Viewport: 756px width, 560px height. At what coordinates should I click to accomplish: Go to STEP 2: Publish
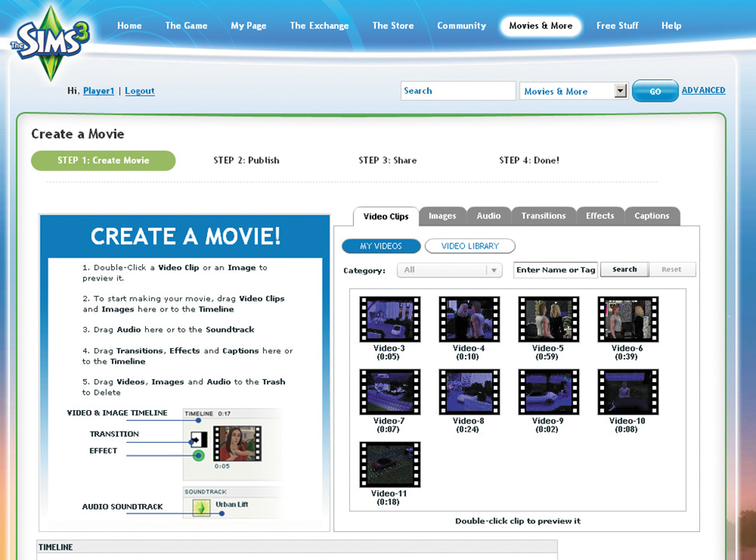point(246,160)
